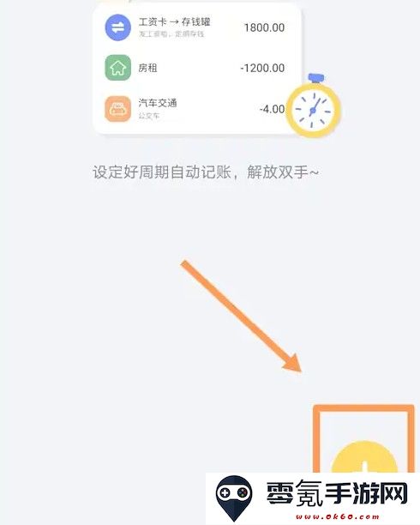Click the -4.00 transport amount

[x=272, y=109]
